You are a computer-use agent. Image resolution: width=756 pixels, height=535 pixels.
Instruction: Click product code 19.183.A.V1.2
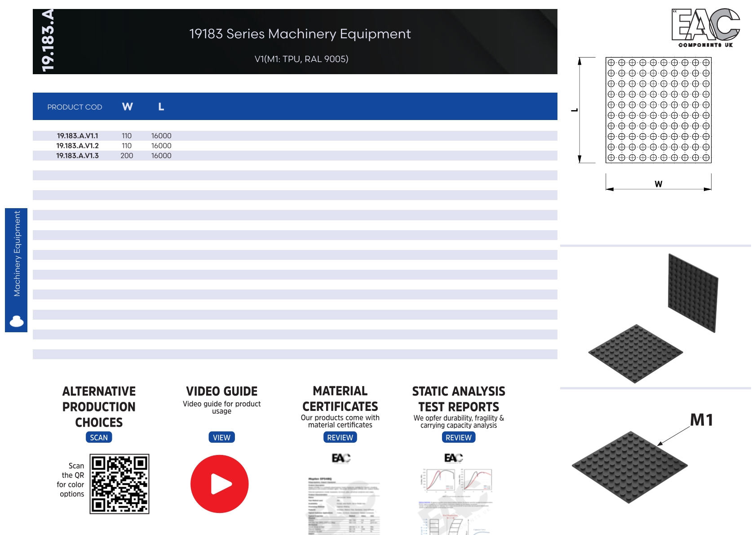pyautogui.click(x=77, y=146)
